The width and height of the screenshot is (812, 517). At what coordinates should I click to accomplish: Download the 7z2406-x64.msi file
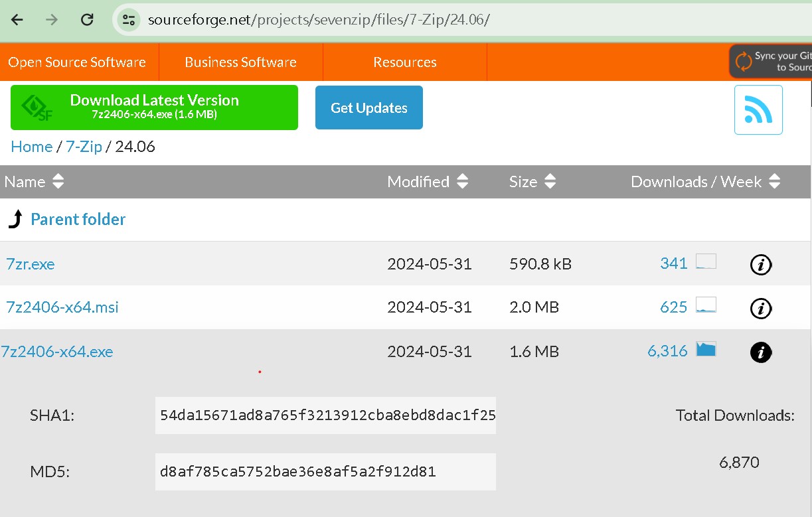pyautogui.click(x=62, y=307)
